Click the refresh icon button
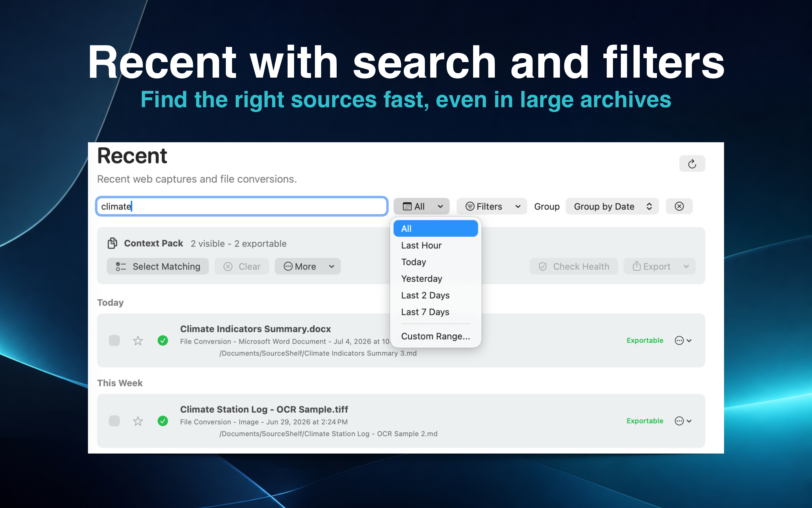The image size is (812, 508). tap(692, 164)
